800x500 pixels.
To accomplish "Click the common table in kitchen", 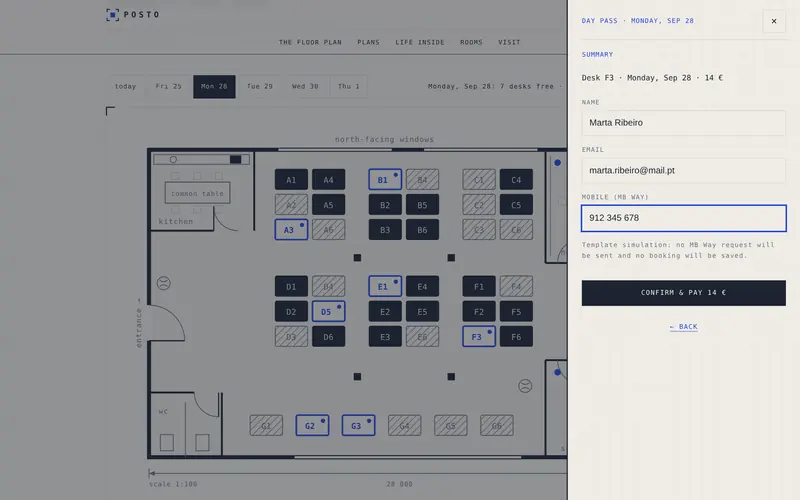I will 197,193.
